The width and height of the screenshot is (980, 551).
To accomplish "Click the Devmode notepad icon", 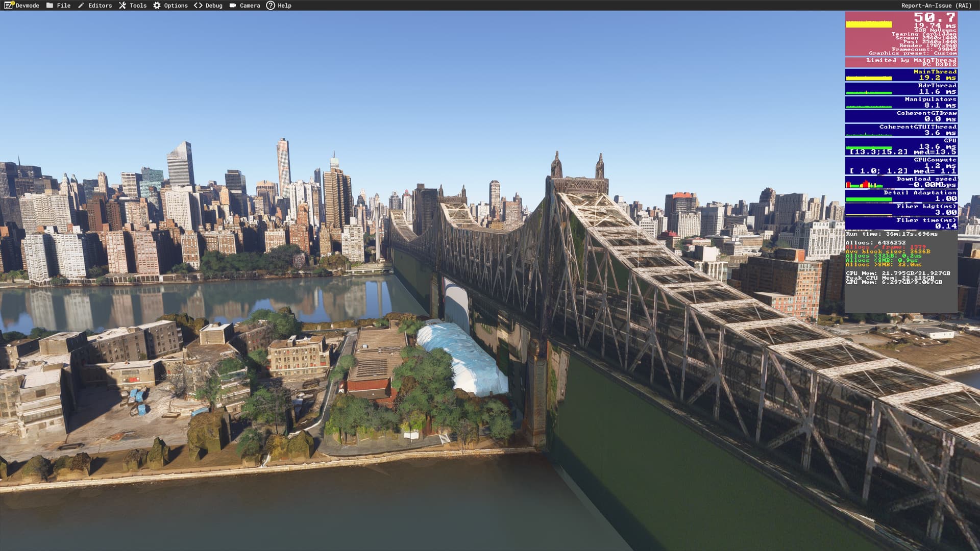I will [x=9, y=5].
